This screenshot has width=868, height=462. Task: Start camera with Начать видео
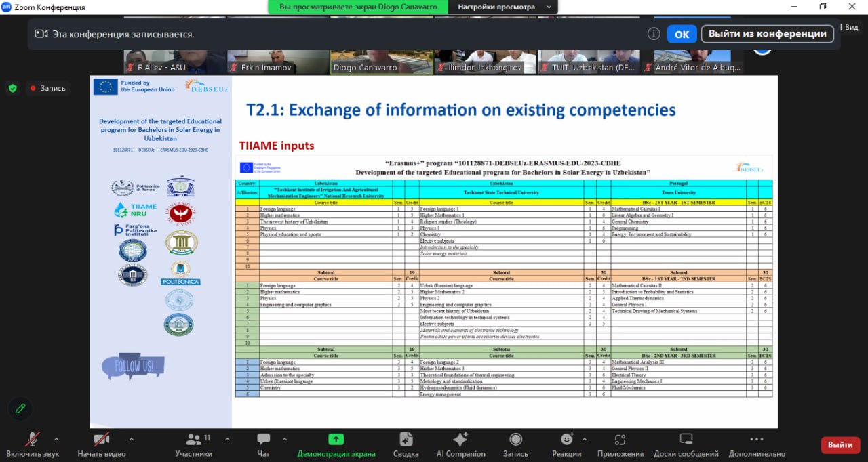pyautogui.click(x=102, y=445)
